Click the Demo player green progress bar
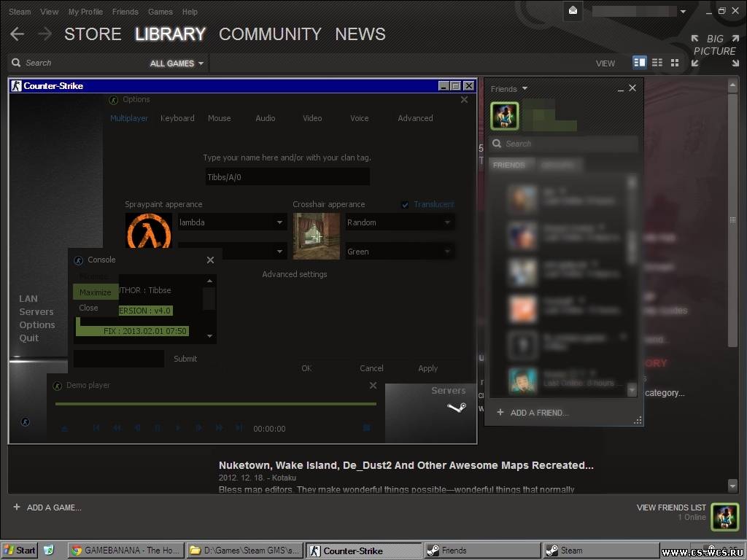Viewport: 747px width, 560px height. 216,404
